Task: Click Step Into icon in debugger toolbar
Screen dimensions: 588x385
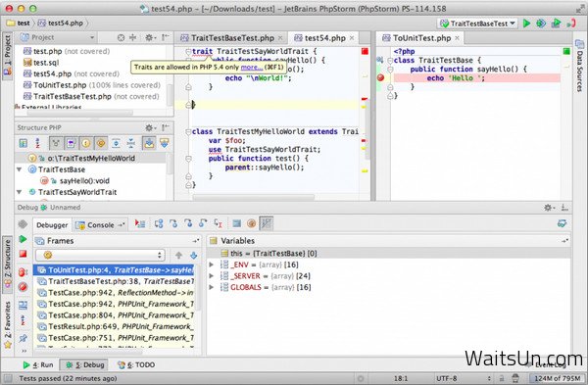Action: [x=173, y=223]
